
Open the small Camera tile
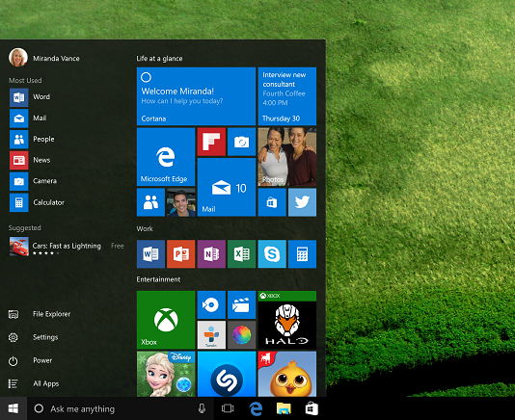tap(241, 142)
